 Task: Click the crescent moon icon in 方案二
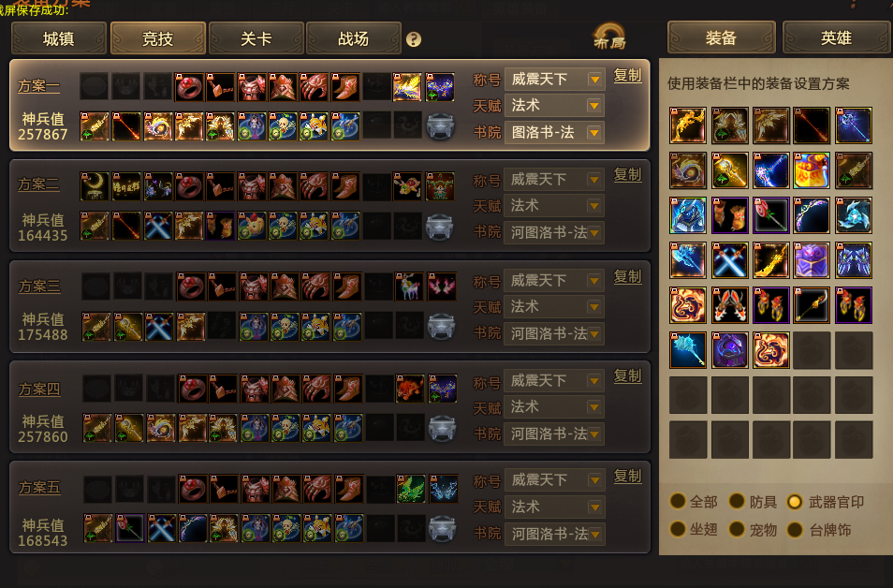click(95, 186)
